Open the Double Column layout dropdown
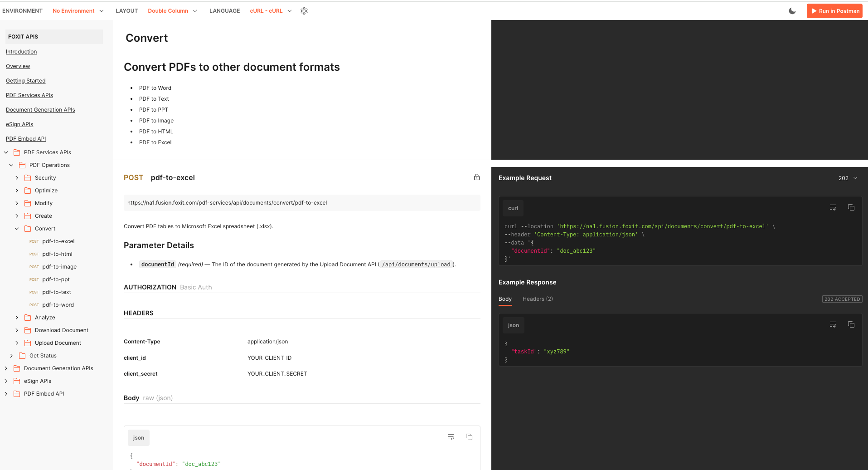Screen dimensions: 868x470 172,11
